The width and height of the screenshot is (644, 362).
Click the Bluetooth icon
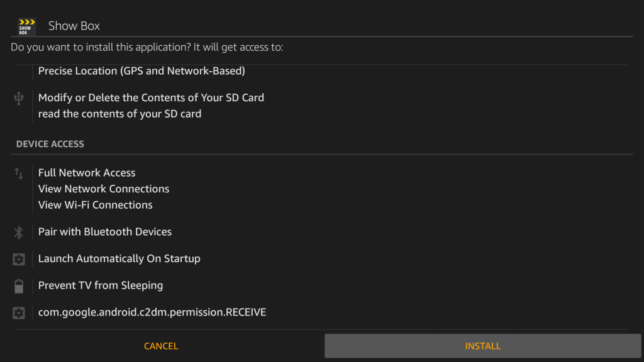18,233
